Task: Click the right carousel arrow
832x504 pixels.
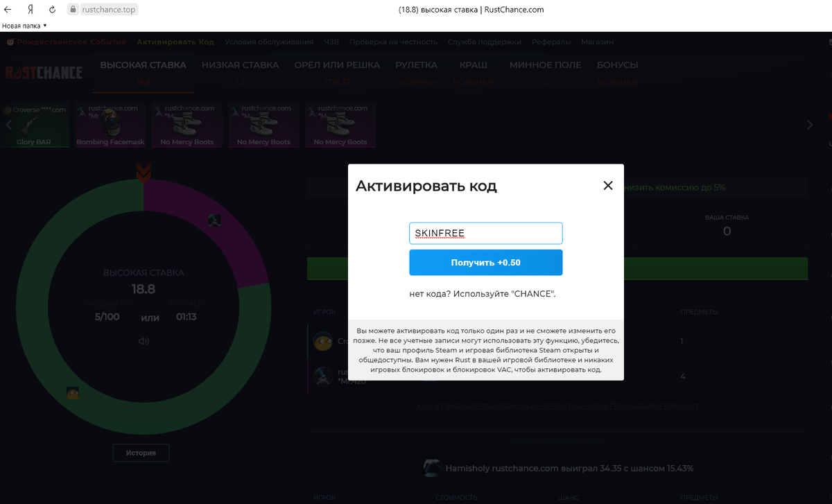Action: [809, 125]
